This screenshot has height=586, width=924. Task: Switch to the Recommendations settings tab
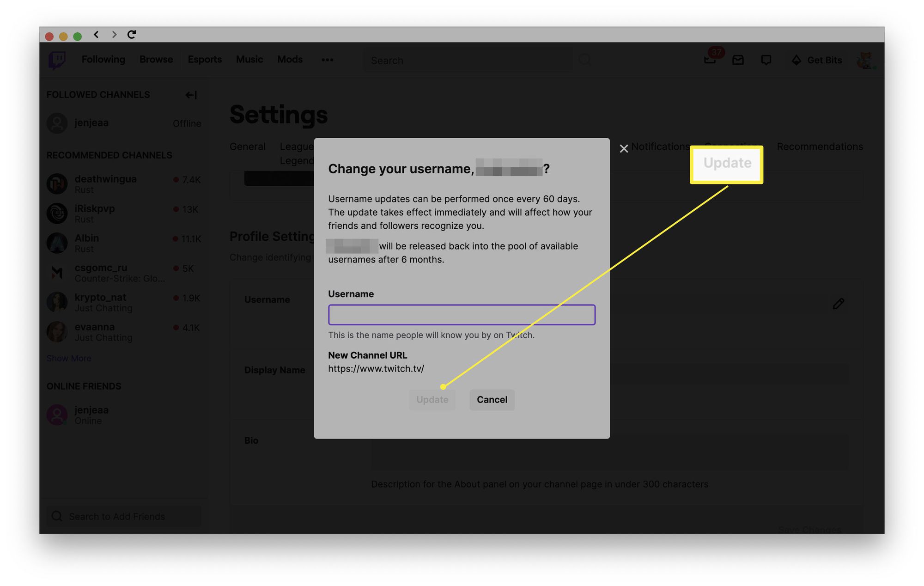pos(820,146)
